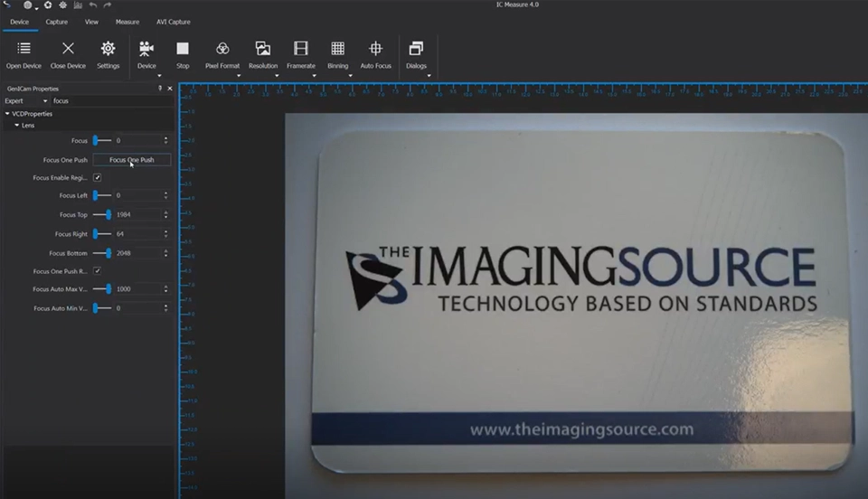Click the Close Device X icon
This screenshot has width=868, height=499.
(68, 49)
